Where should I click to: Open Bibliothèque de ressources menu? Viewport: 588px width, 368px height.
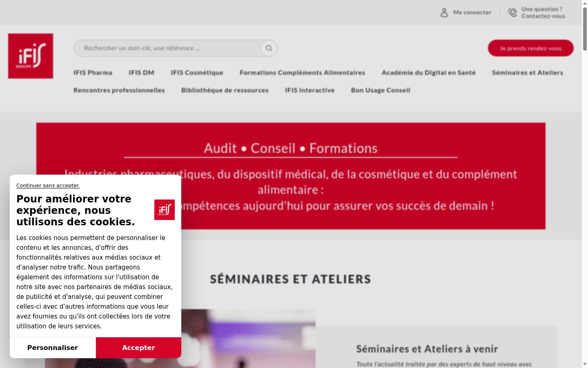tap(225, 90)
